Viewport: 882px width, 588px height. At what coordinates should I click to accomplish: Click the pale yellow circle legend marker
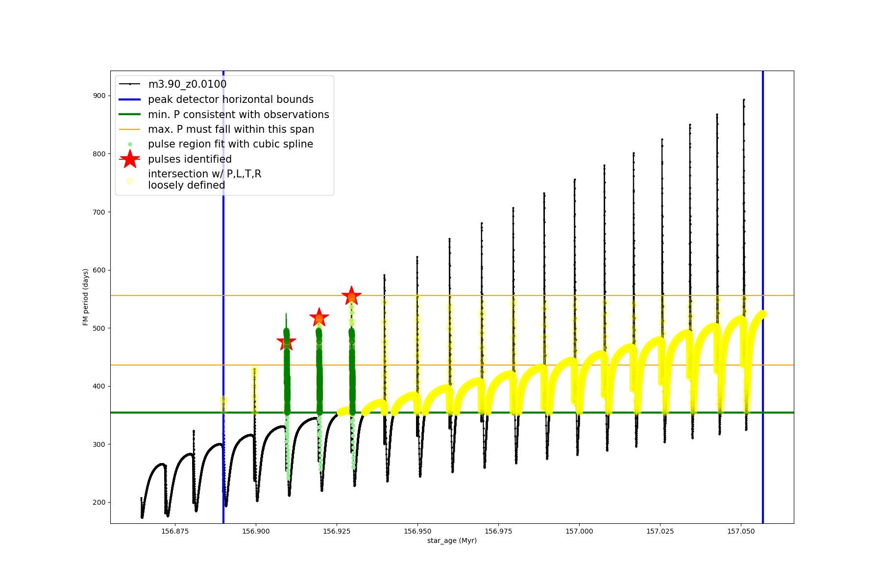coord(130,181)
